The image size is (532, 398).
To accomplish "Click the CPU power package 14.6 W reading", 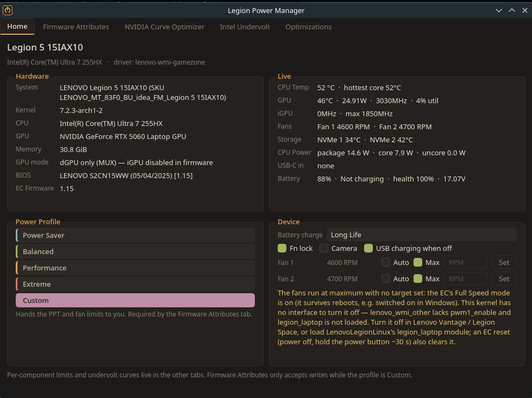I will [x=343, y=153].
